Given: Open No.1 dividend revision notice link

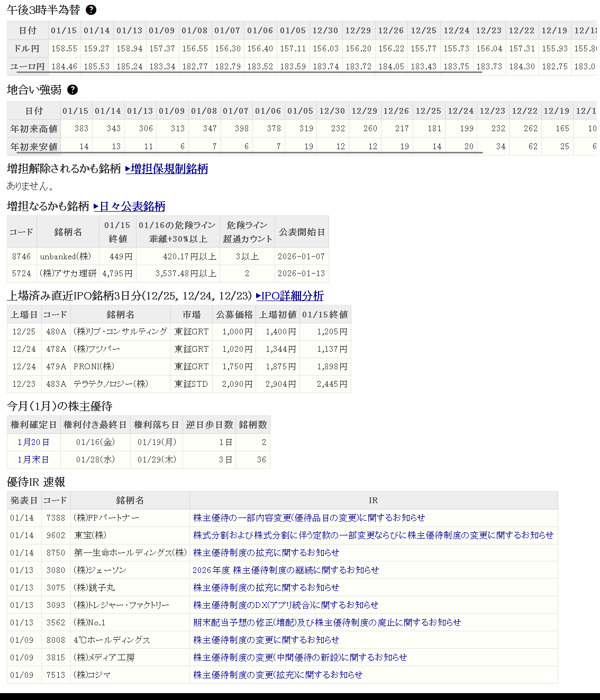Looking at the screenshot, I should point(327,623).
